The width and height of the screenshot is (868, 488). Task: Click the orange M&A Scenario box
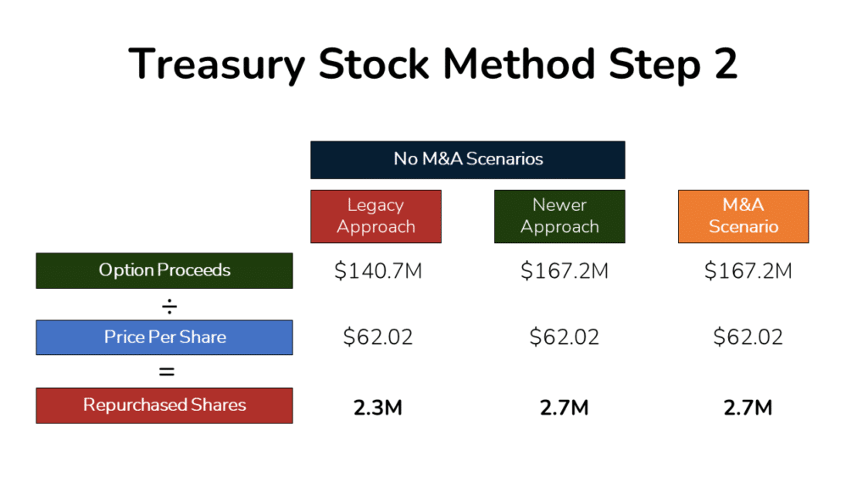(743, 216)
